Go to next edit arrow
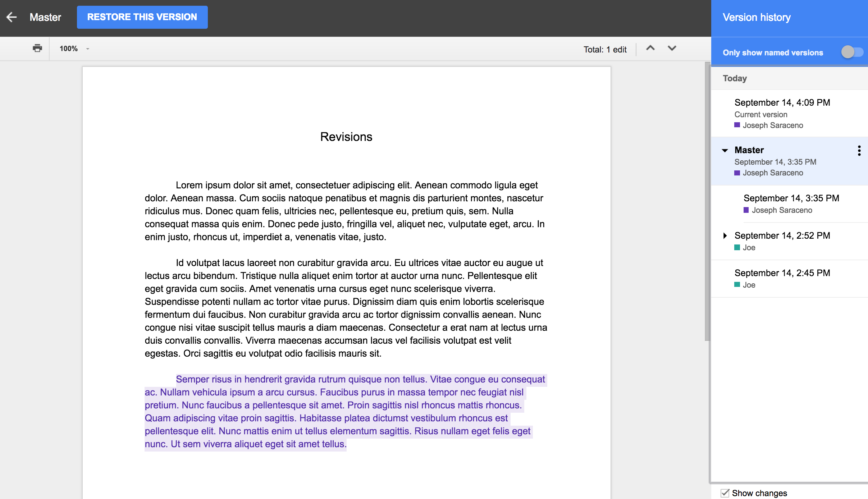 pos(672,48)
